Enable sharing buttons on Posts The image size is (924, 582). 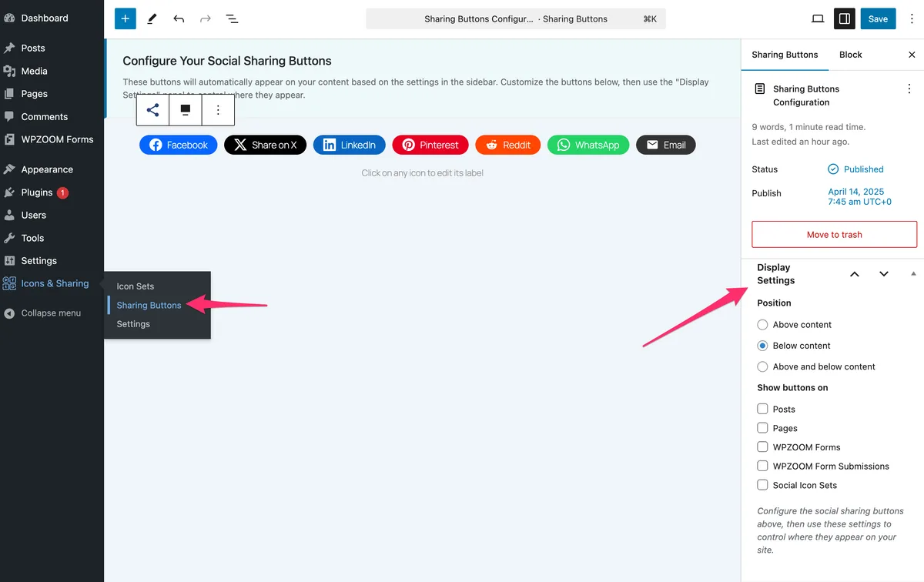click(762, 409)
